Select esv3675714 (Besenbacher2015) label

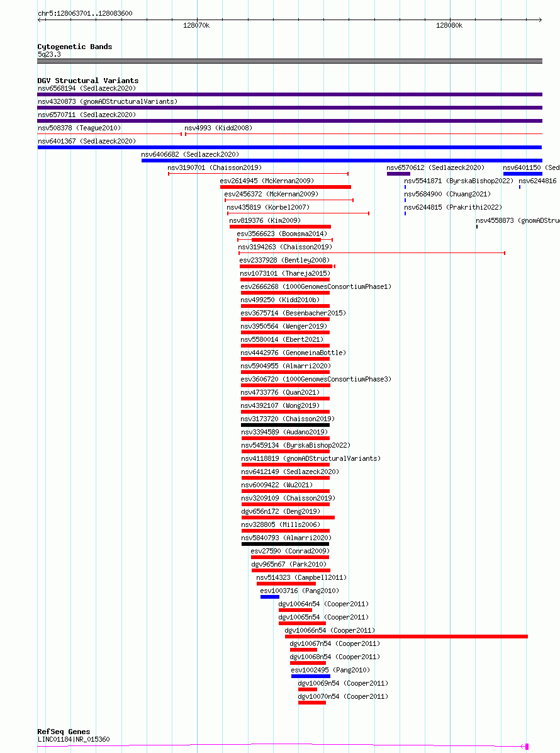(293, 313)
